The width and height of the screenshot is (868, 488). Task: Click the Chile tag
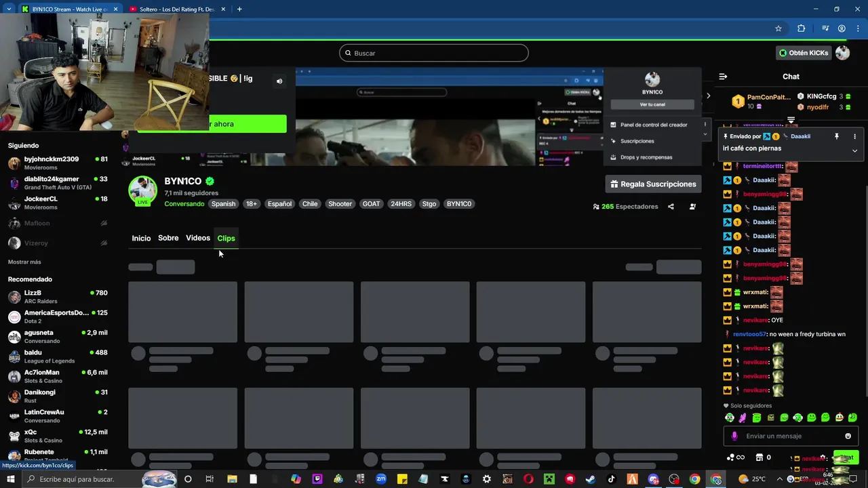point(310,203)
